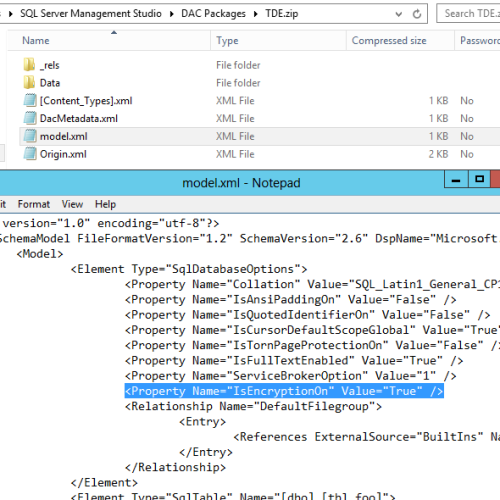This screenshot has height=500, width=500.
Task: Expand the SQL Server Management Studio breadcrumb arrow
Action: coord(172,14)
